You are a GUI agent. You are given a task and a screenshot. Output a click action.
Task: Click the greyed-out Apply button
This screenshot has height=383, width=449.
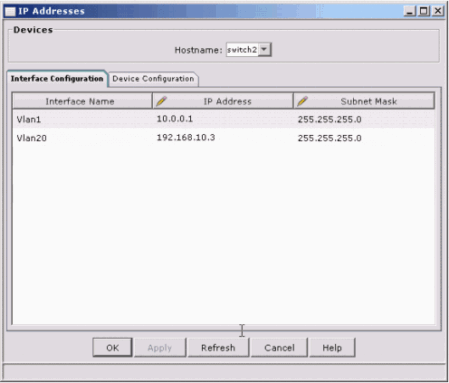coord(160,348)
